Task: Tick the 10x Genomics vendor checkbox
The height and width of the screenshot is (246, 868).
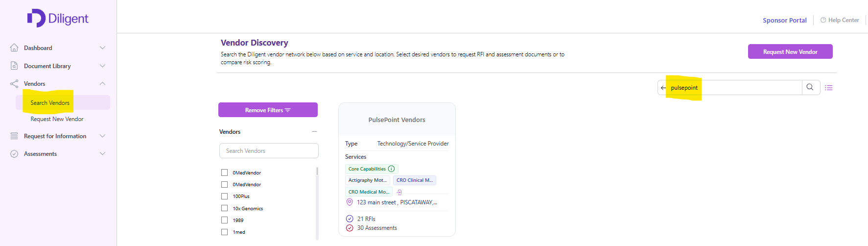Action: pyautogui.click(x=224, y=208)
